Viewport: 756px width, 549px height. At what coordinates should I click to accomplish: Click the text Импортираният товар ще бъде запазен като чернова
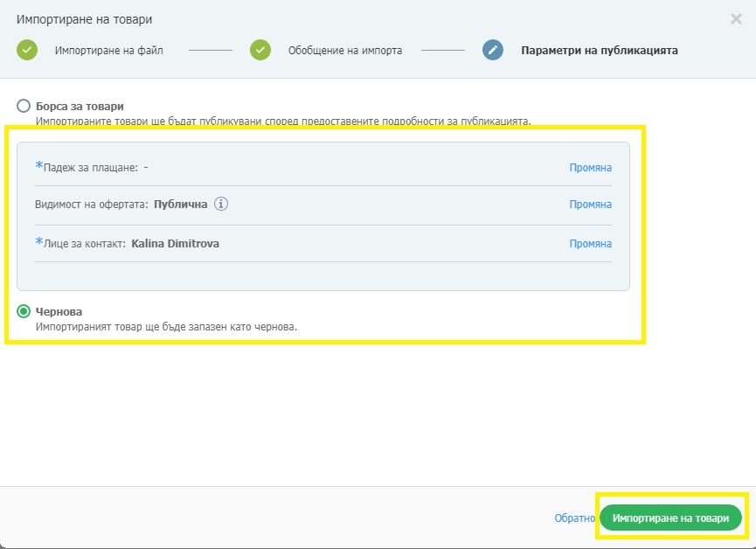[x=166, y=327]
